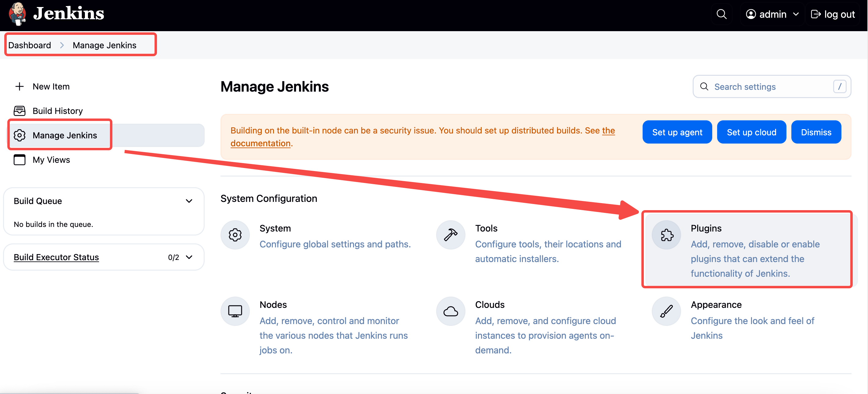
Task: Click the Tools hammer icon
Action: tap(451, 235)
